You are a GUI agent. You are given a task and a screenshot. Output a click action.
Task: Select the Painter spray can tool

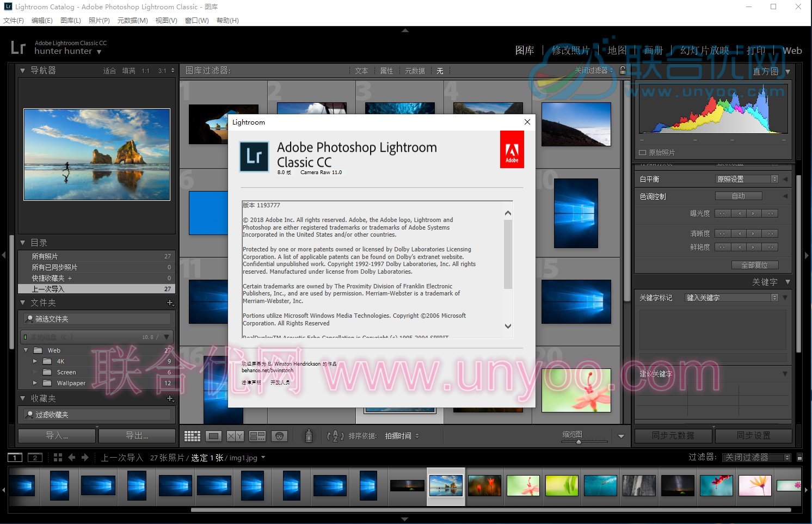point(309,436)
